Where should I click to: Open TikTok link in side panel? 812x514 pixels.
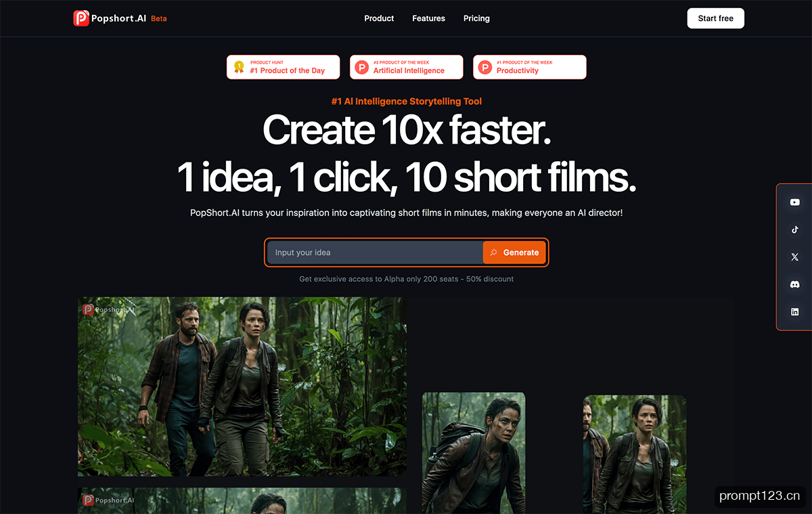tap(794, 230)
